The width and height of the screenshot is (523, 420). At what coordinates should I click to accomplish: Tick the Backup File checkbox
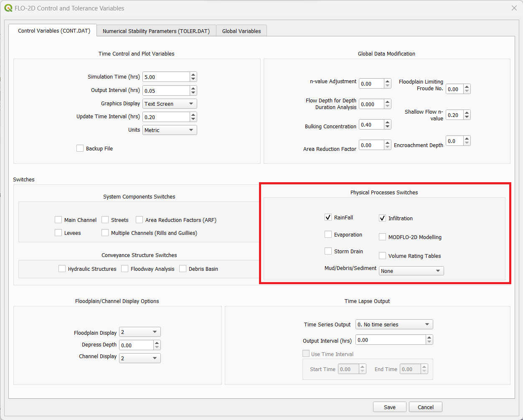tap(80, 148)
